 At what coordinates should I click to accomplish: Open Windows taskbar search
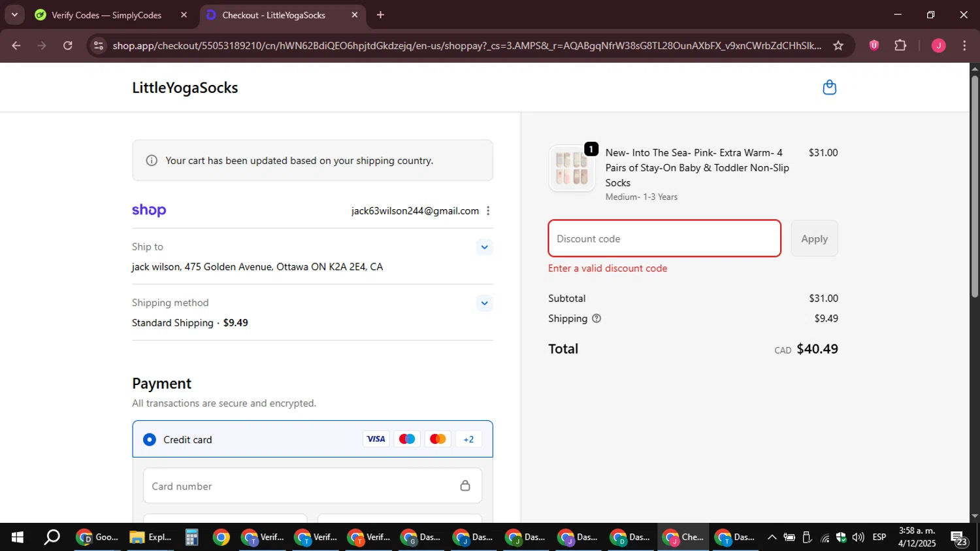pyautogui.click(x=52, y=537)
